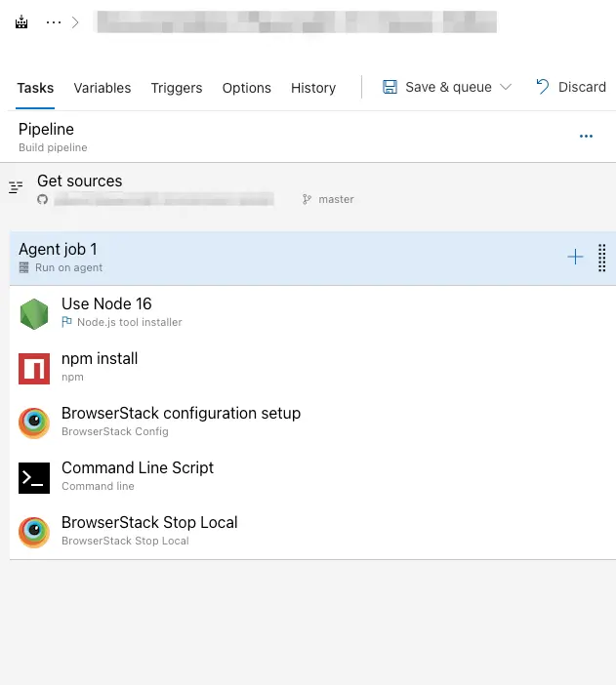Grab the Agent job 1 drag handle
The height and width of the screenshot is (685, 616).
point(601,258)
